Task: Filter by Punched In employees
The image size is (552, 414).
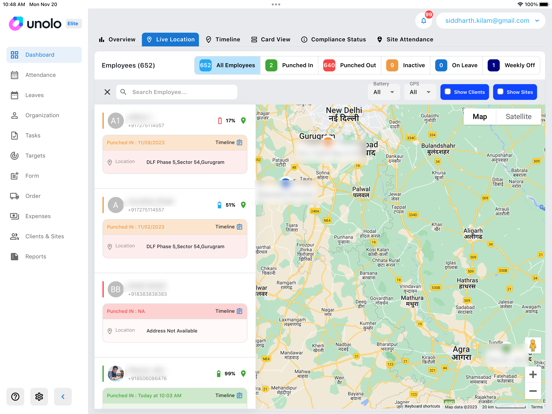Action: (x=289, y=65)
